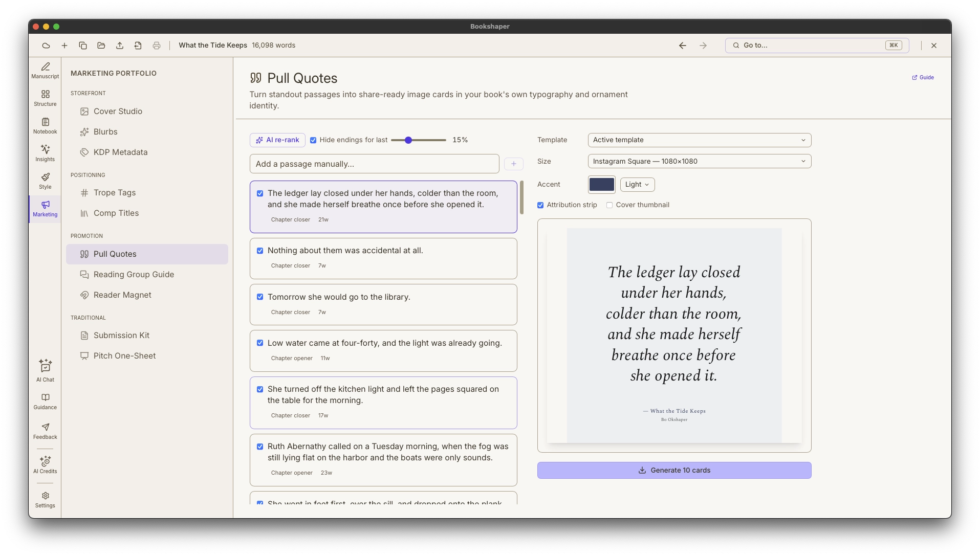The image size is (980, 556).
Task: Expand the Template dropdown
Action: point(700,140)
